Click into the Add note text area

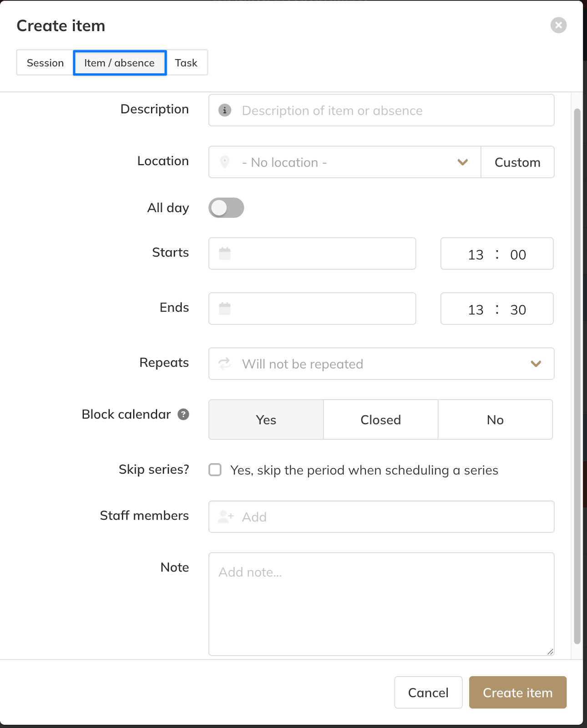[x=381, y=604]
